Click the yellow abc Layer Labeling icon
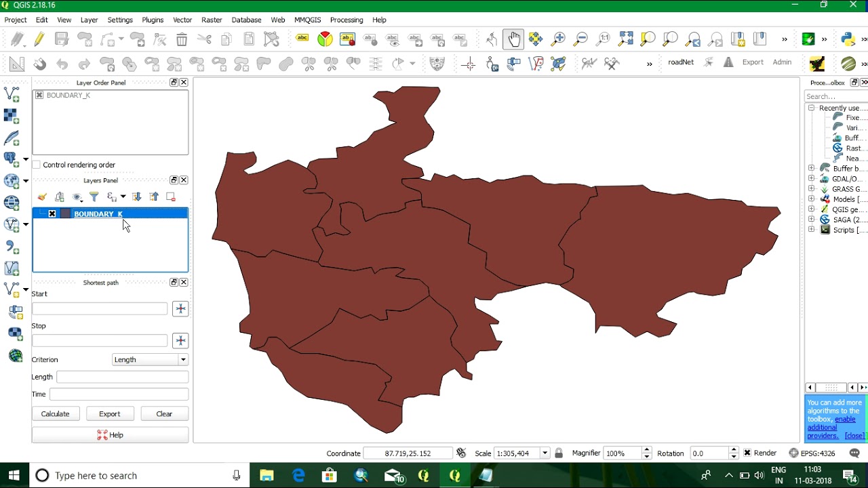This screenshot has width=868, height=488. click(302, 39)
